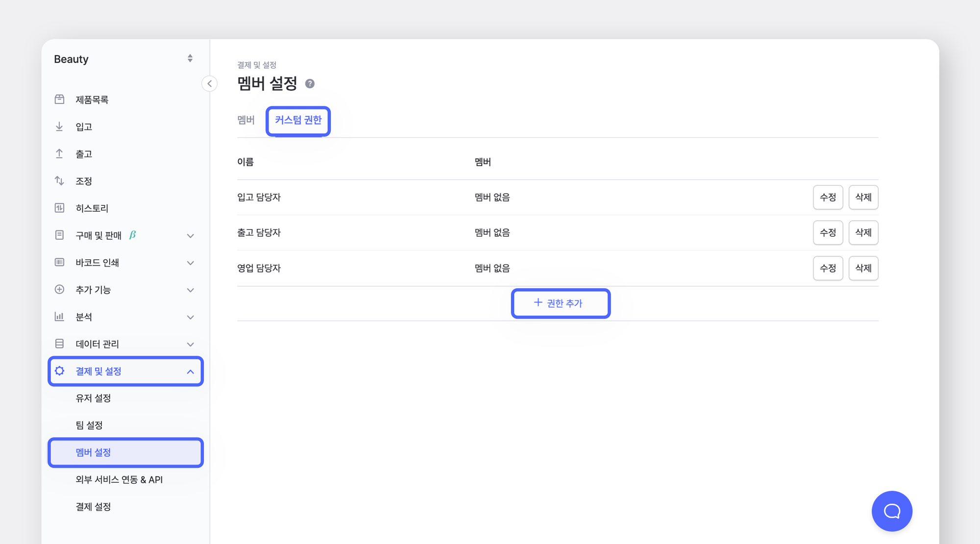The height and width of the screenshot is (544, 980).
Task: Click the adjustment up-down arrows icon
Action: 59,181
